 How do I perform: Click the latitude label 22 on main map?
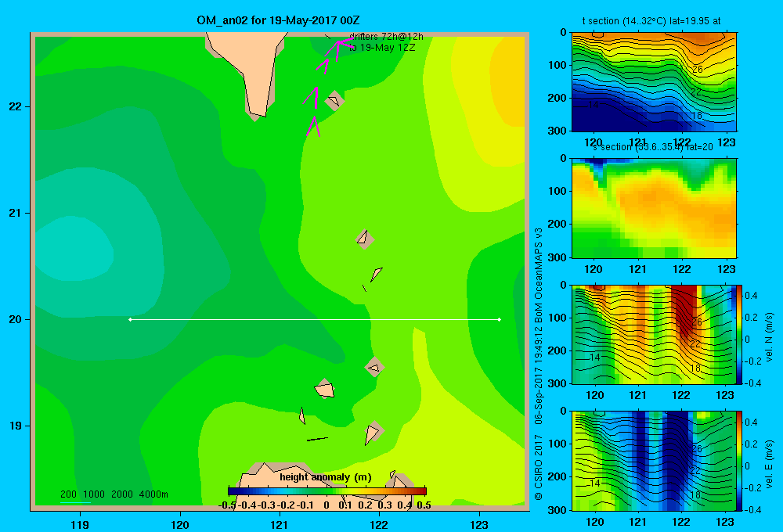pos(16,107)
